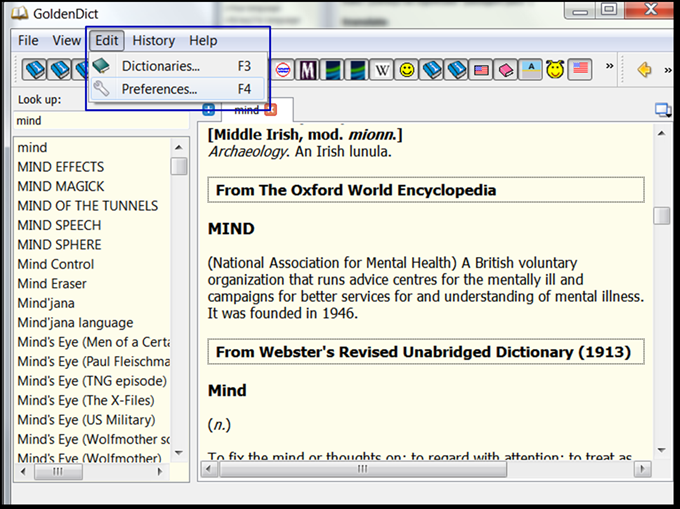Viewport: 680px width, 509px height.
Task: Click word list scrollbar up arrow
Action: pos(179,147)
